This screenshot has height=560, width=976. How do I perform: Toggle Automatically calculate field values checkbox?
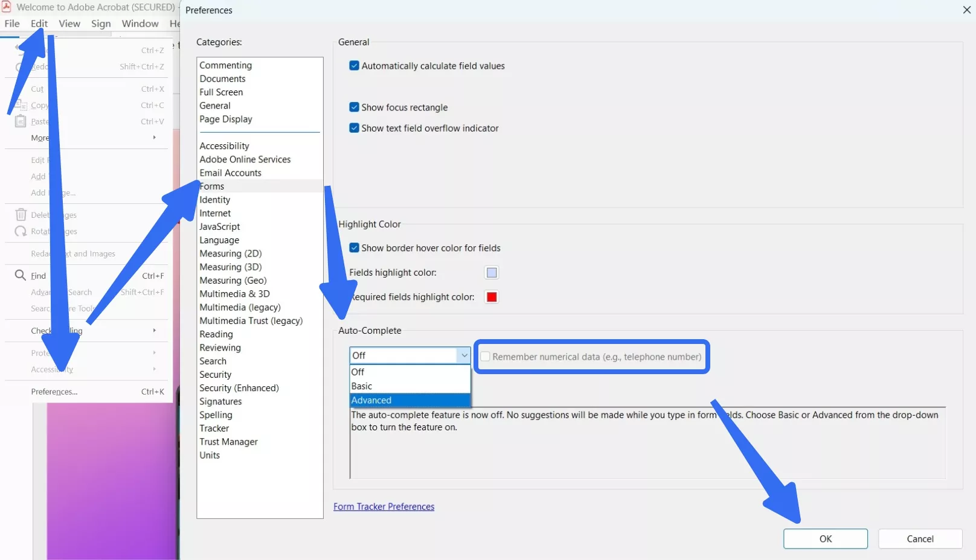(x=355, y=66)
